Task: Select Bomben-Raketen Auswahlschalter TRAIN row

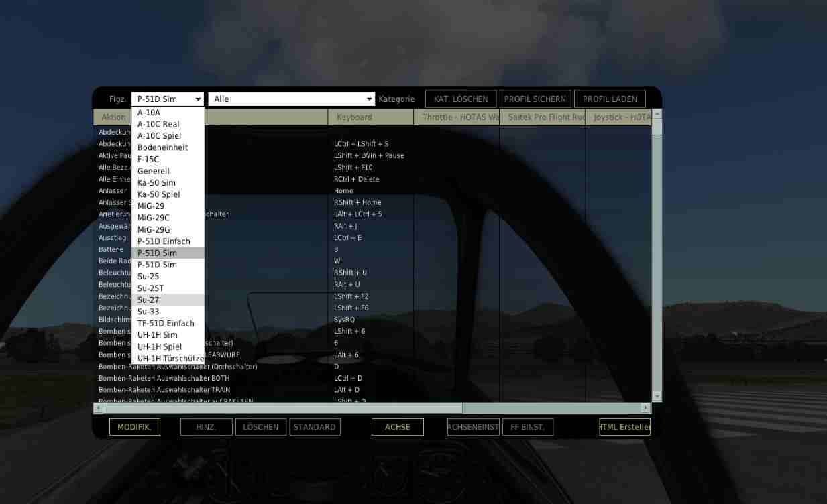Action: (x=372, y=390)
